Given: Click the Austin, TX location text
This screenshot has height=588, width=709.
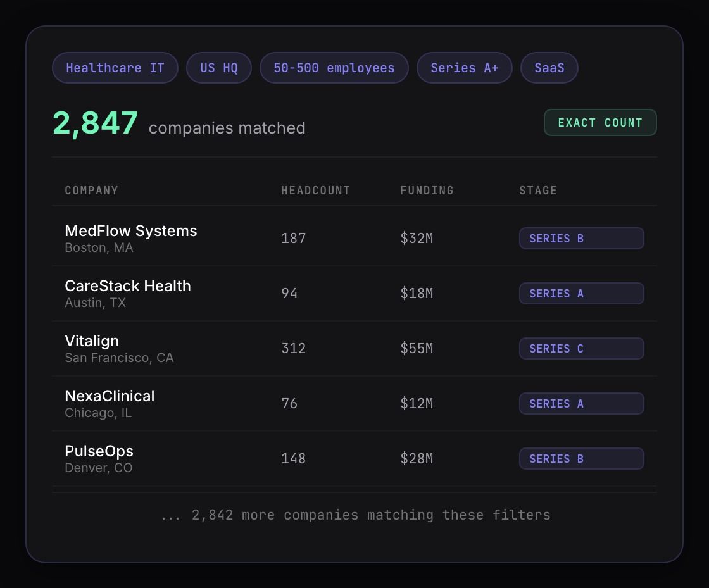Looking at the screenshot, I should pyautogui.click(x=96, y=303).
